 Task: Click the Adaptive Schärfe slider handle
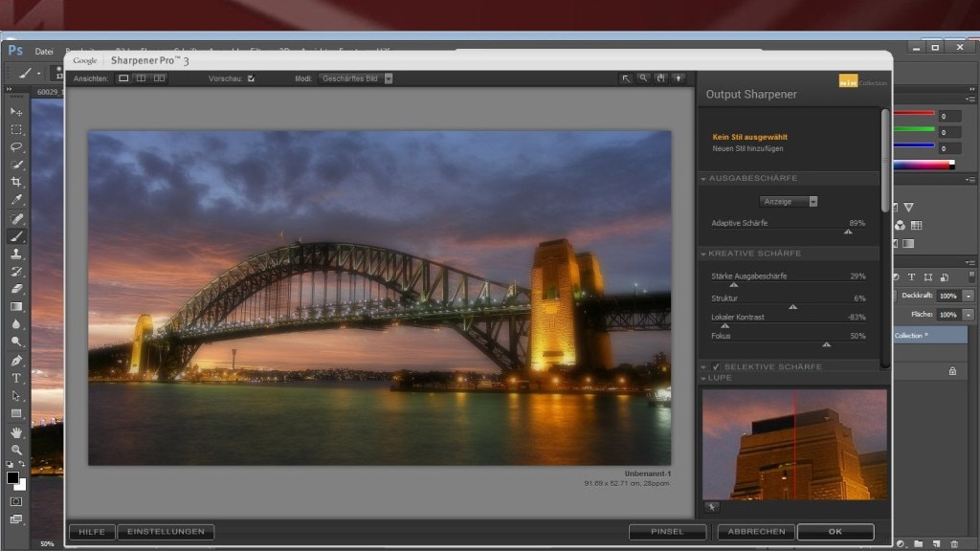coord(848,231)
